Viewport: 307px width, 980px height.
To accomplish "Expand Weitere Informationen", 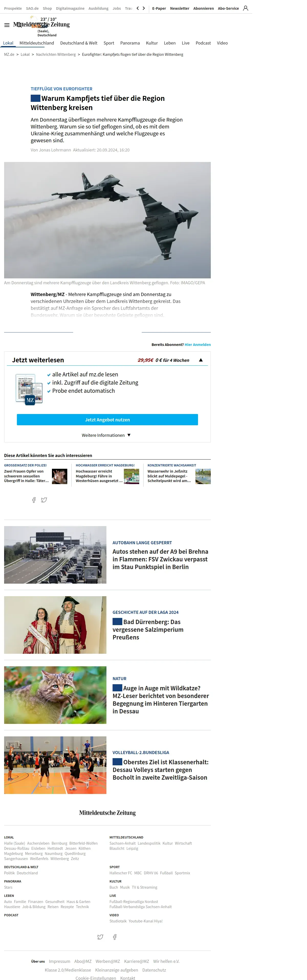I will pyautogui.click(x=106, y=435).
